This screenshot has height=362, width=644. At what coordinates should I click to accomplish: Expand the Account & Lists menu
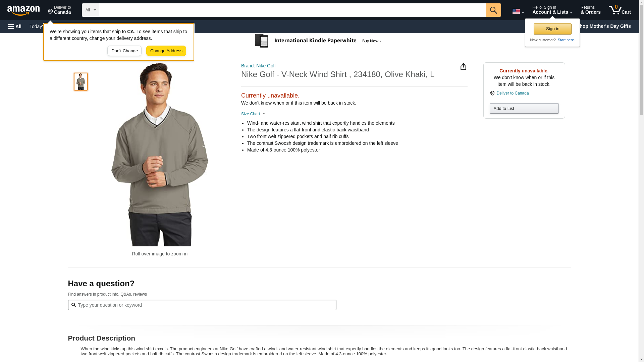coord(552,10)
